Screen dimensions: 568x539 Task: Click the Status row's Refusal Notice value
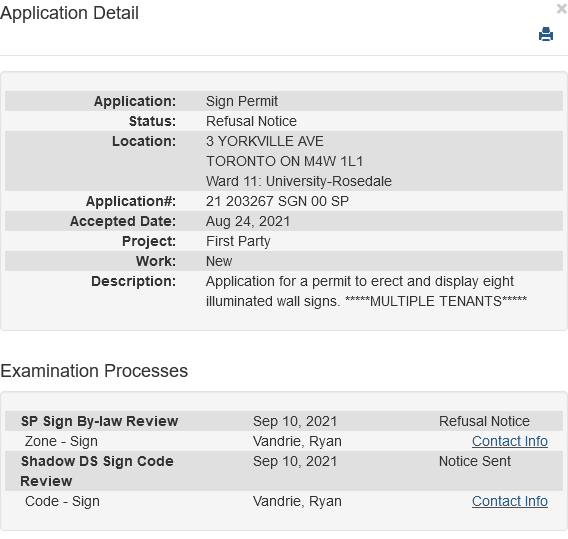[x=251, y=121]
